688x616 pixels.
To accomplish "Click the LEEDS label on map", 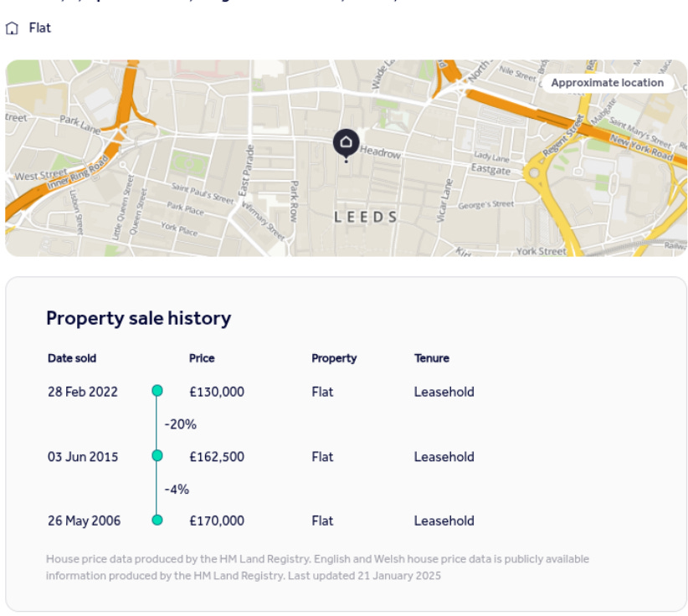I will pos(366,217).
